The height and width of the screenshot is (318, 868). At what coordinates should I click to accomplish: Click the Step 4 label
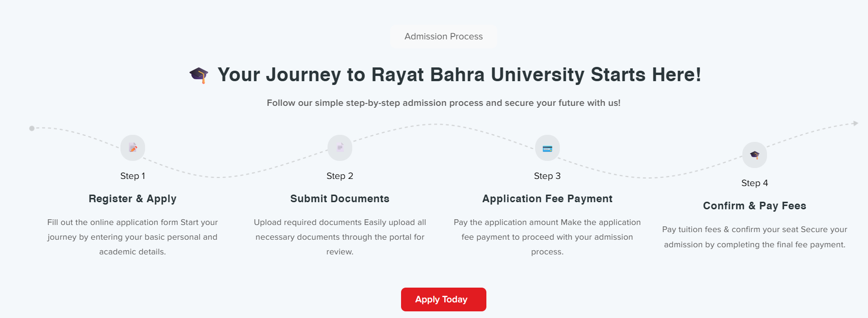click(x=755, y=183)
